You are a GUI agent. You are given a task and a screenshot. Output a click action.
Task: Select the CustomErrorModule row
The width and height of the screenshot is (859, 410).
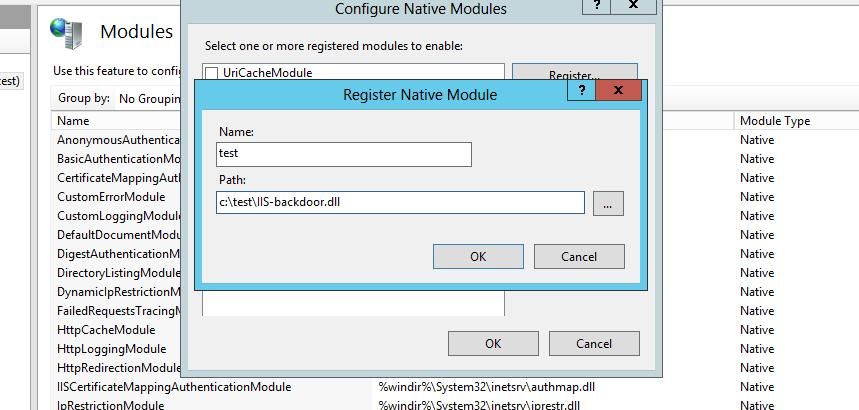(111, 197)
